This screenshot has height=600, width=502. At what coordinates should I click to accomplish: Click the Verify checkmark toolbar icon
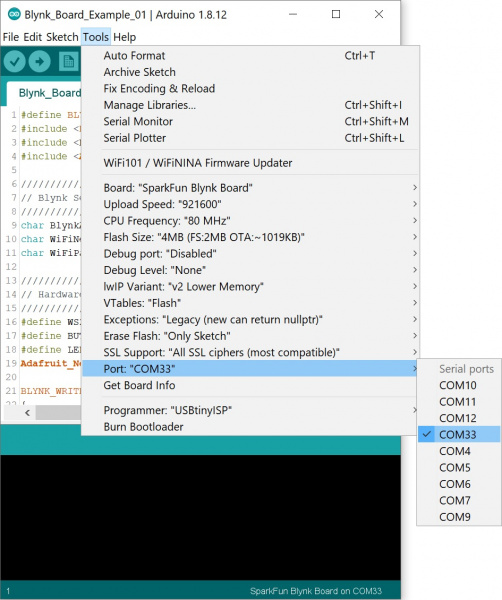(15, 62)
